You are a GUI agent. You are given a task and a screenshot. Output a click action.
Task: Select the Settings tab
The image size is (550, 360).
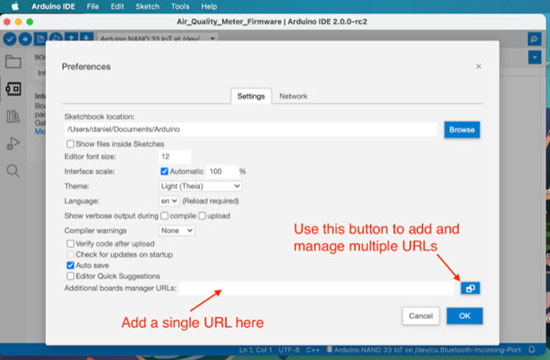(251, 96)
